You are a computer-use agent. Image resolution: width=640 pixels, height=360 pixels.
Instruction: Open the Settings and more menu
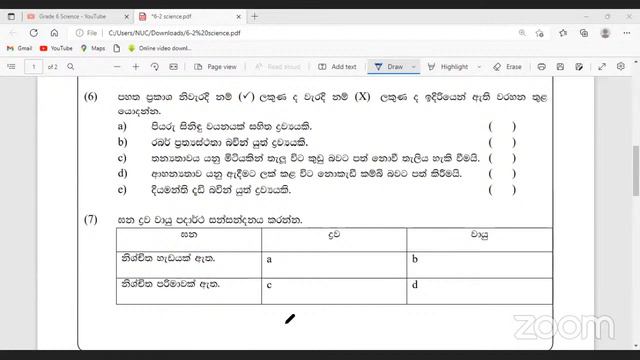(627, 33)
